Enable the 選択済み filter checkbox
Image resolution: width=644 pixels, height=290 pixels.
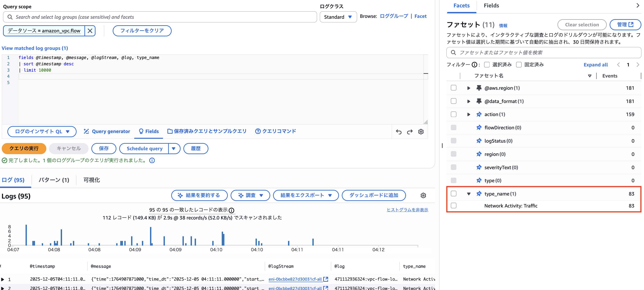click(x=487, y=64)
